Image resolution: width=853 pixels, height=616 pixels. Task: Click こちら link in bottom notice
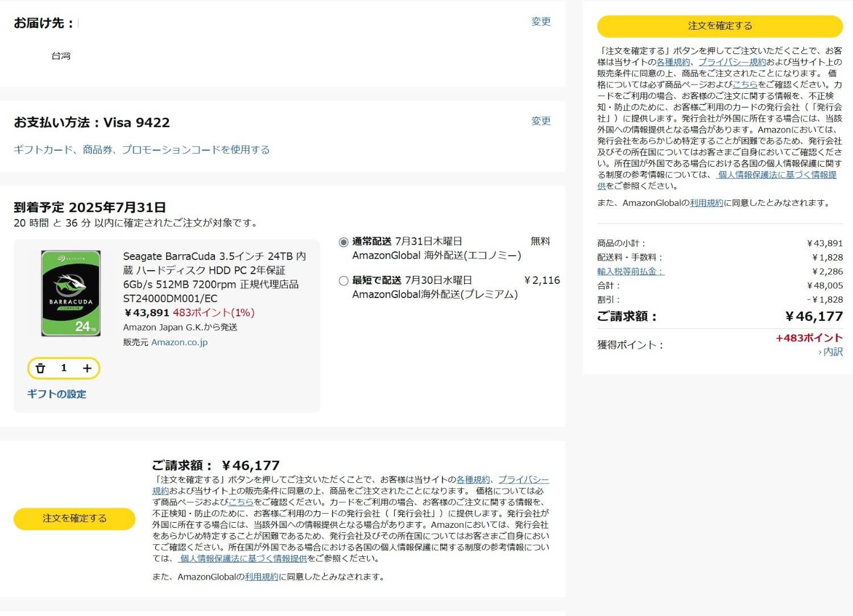coord(241,502)
